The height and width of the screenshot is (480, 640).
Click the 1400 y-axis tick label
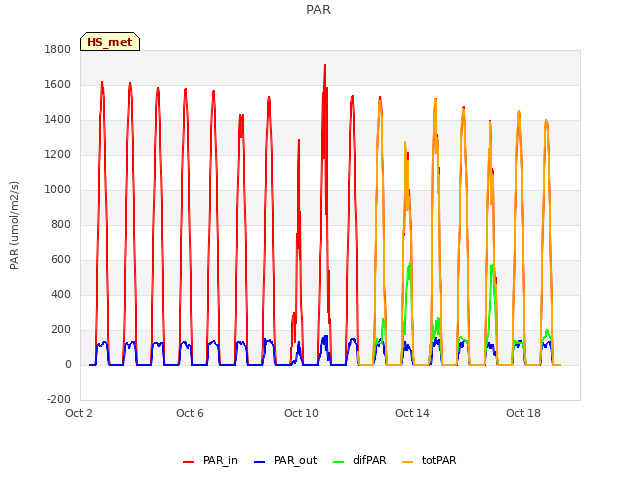pos(58,120)
